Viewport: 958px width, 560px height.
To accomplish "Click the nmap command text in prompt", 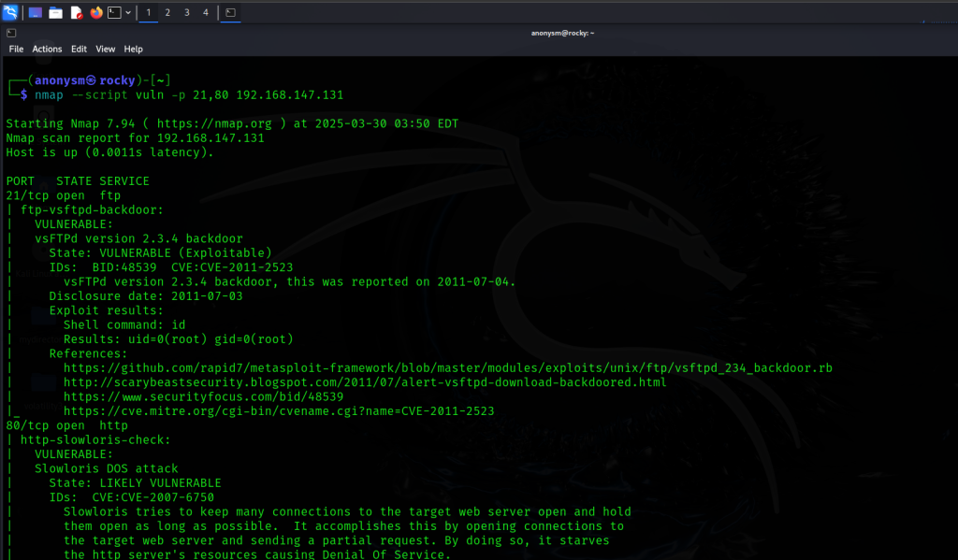I will (x=49, y=94).
